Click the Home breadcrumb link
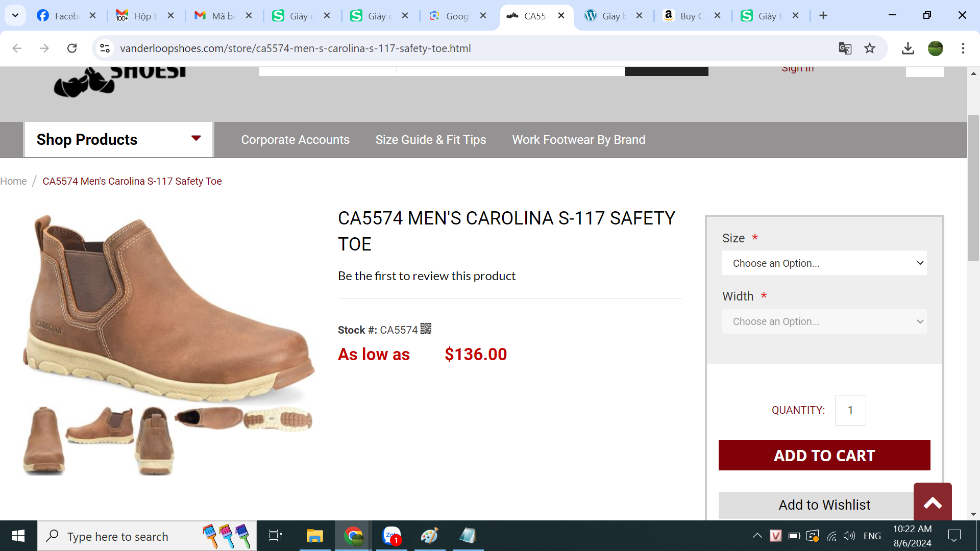The width and height of the screenshot is (980, 551). [13, 181]
